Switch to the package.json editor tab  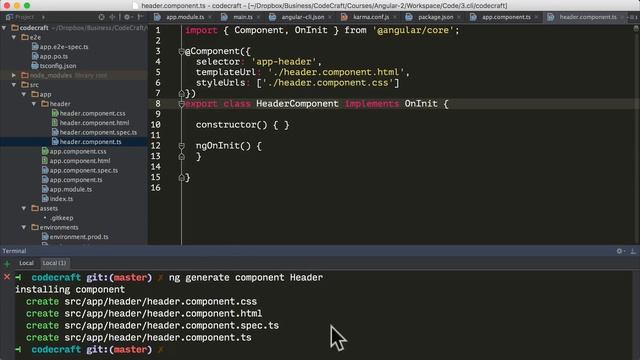[435, 17]
